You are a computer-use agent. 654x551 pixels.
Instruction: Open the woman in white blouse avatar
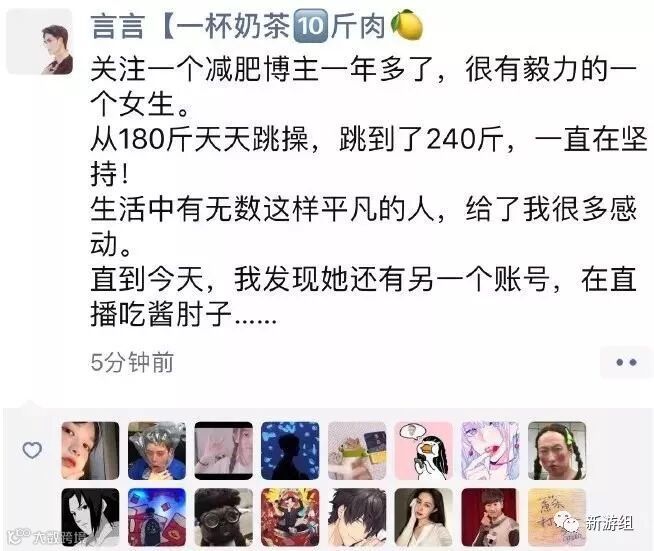[424, 517]
